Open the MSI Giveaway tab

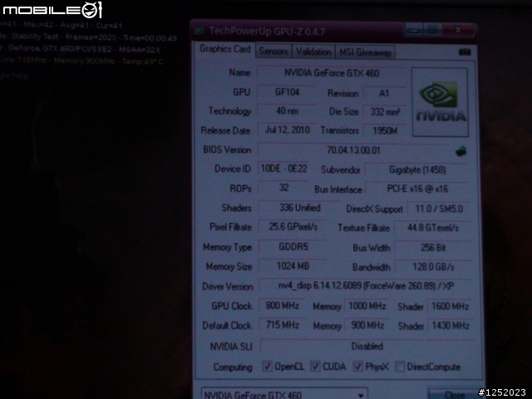(x=366, y=52)
